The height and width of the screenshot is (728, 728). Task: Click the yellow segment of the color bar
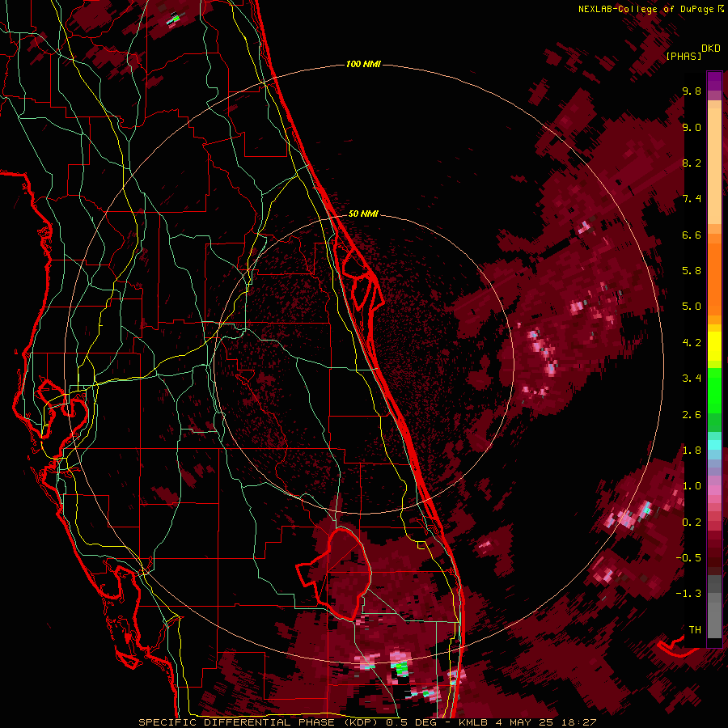tap(714, 346)
